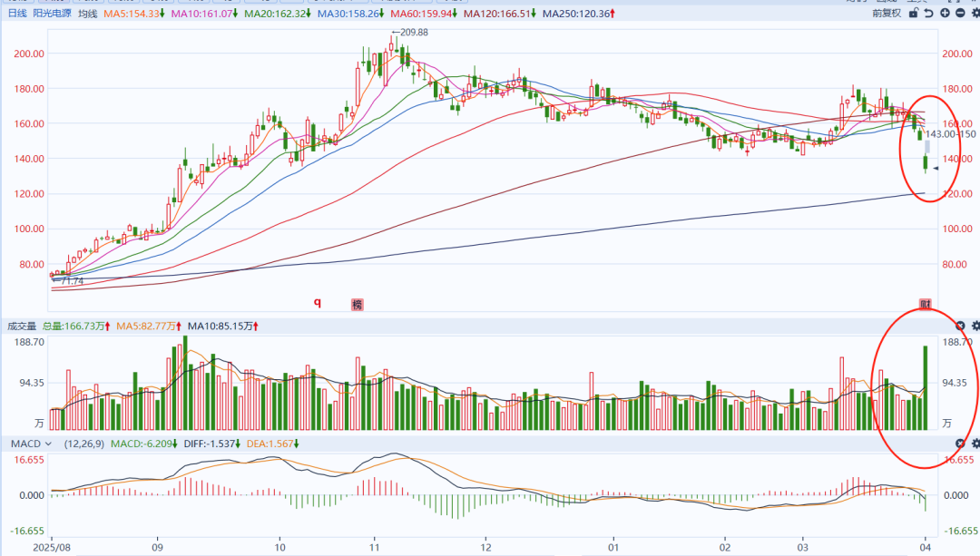Open volume panel settings gear

975,326
